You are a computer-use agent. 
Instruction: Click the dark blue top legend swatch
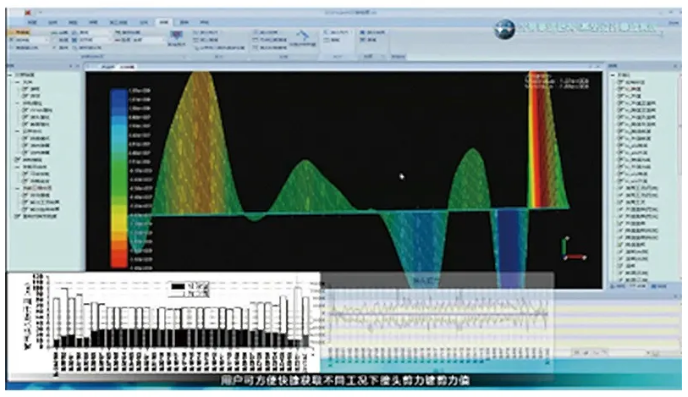[118, 93]
